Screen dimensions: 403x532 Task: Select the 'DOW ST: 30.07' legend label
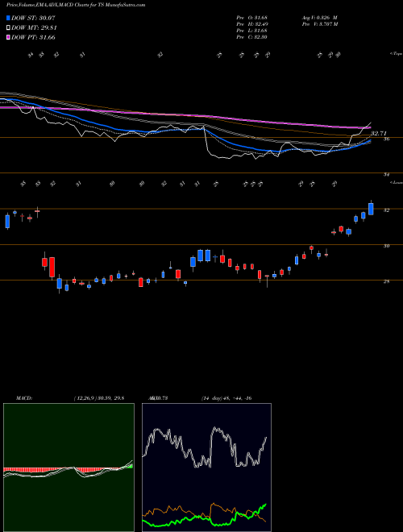(33, 18)
